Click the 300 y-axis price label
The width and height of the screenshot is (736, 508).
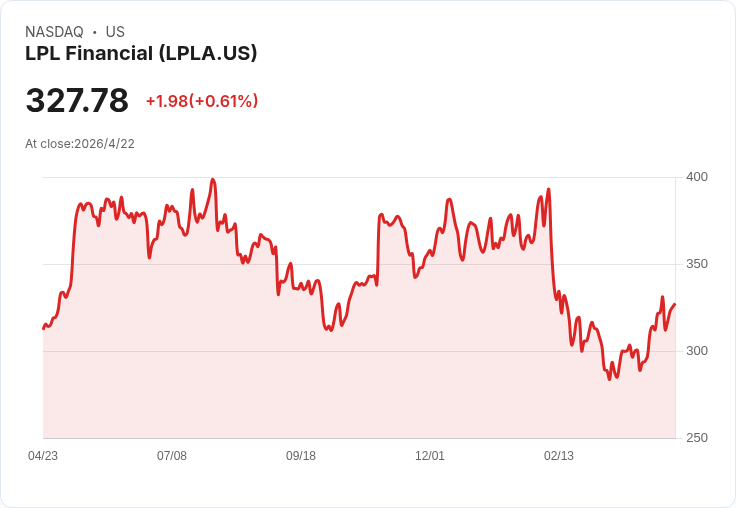(x=697, y=351)
